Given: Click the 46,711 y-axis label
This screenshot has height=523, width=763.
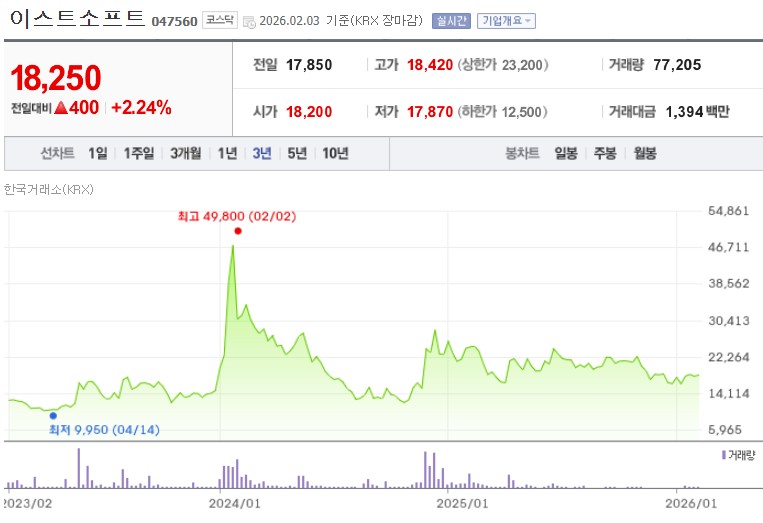Looking at the screenshot, I should click(728, 247).
